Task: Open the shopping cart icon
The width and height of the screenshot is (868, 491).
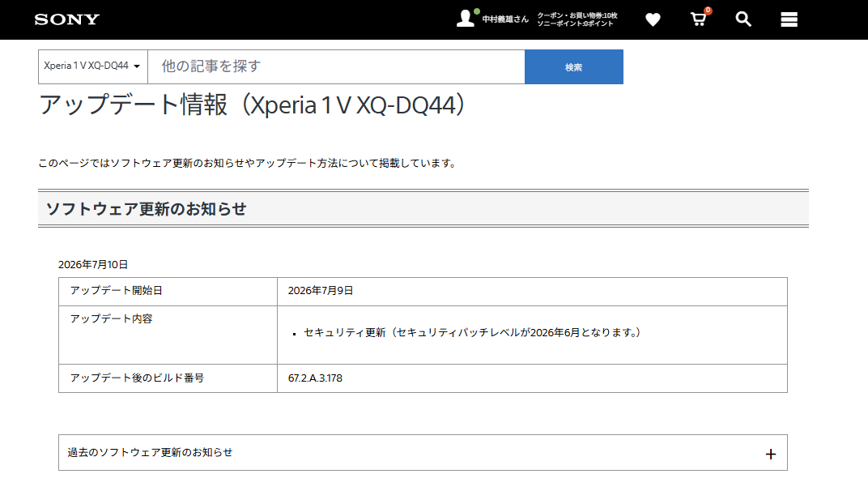Action: 699,20
